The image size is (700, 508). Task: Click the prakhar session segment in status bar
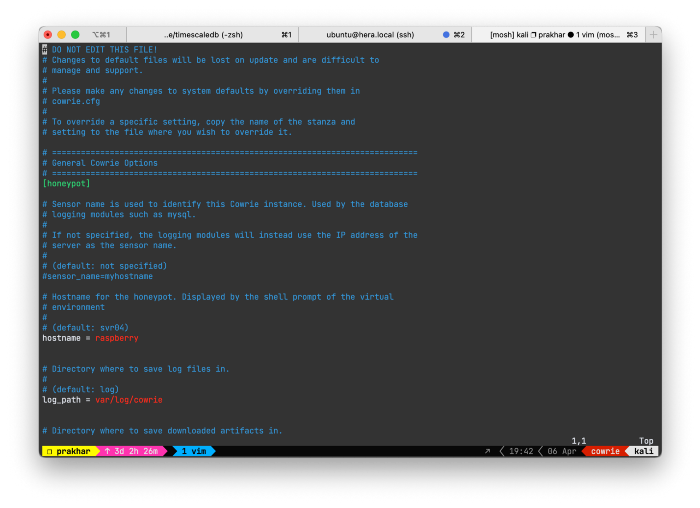tap(70, 451)
